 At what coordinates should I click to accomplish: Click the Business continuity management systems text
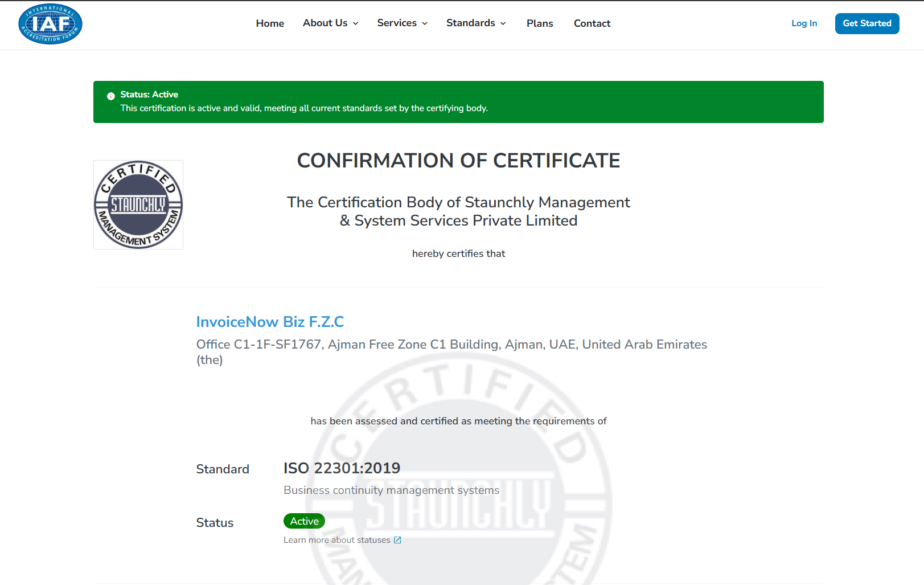(x=392, y=490)
